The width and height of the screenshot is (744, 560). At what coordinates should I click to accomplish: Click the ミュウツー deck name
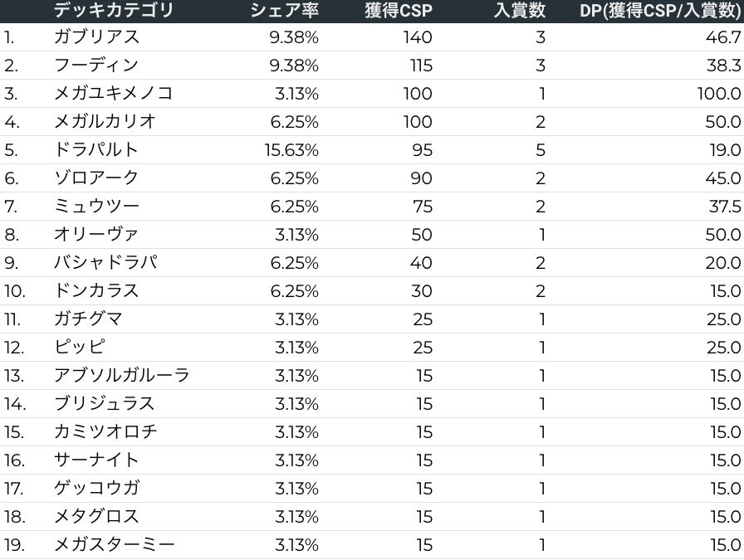coord(96,207)
